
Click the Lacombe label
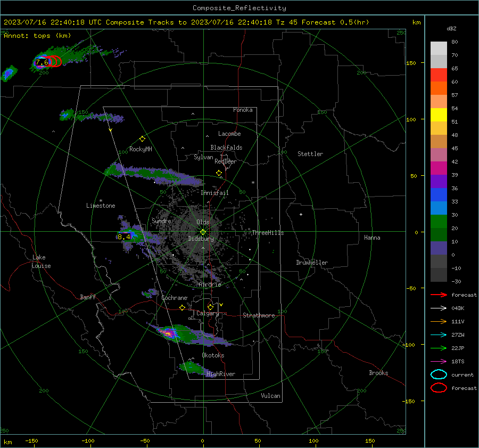(x=229, y=134)
